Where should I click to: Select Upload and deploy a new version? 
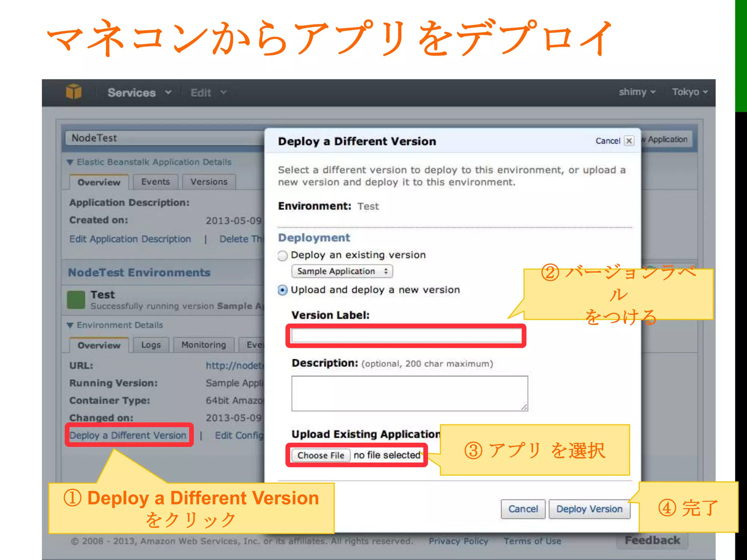tap(283, 290)
